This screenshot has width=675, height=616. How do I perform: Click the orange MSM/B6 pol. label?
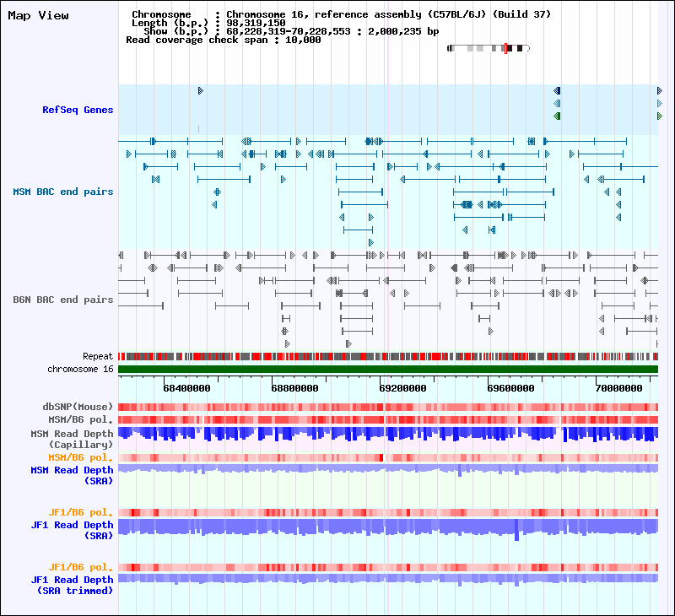80,457
